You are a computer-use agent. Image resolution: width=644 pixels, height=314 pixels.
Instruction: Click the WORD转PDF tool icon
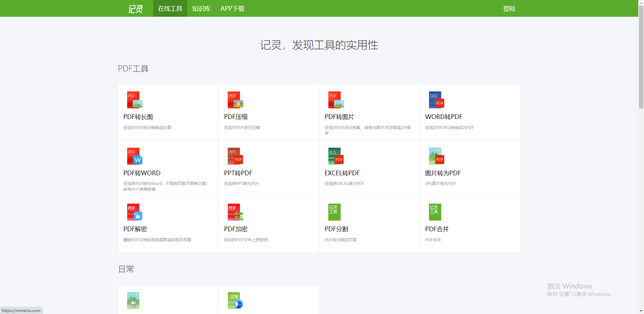437,100
